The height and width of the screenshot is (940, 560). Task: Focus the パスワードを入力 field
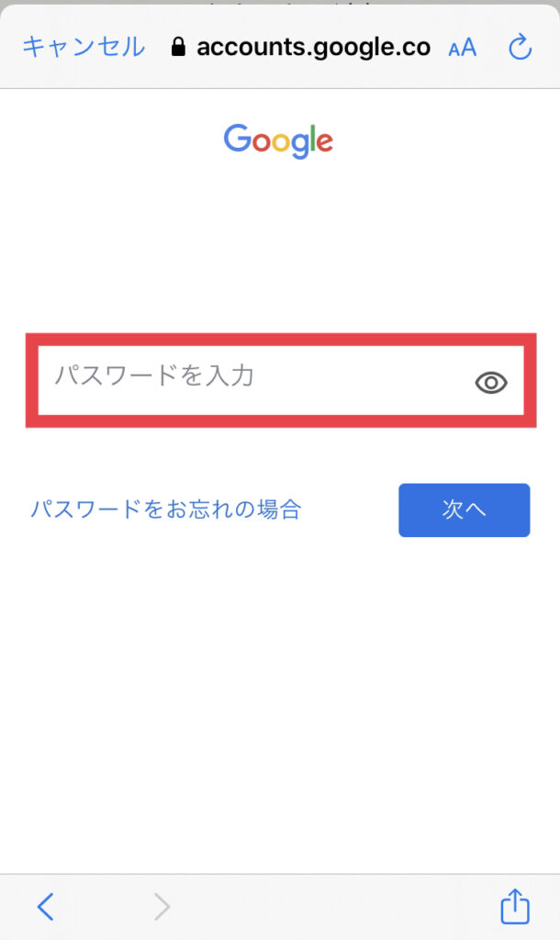[281, 380]
